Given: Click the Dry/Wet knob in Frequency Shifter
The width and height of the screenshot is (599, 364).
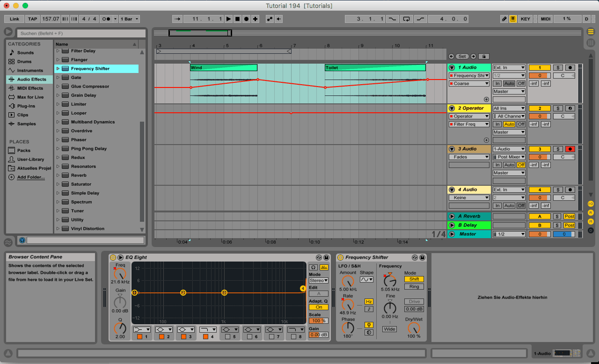Looking at the screenshot, I should (x=414, y=328).
